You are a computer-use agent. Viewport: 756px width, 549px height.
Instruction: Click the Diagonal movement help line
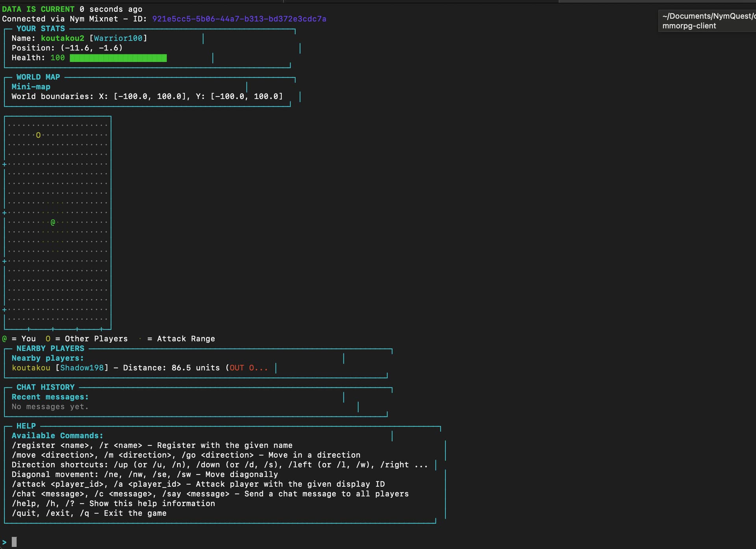(x=145, y=475)
